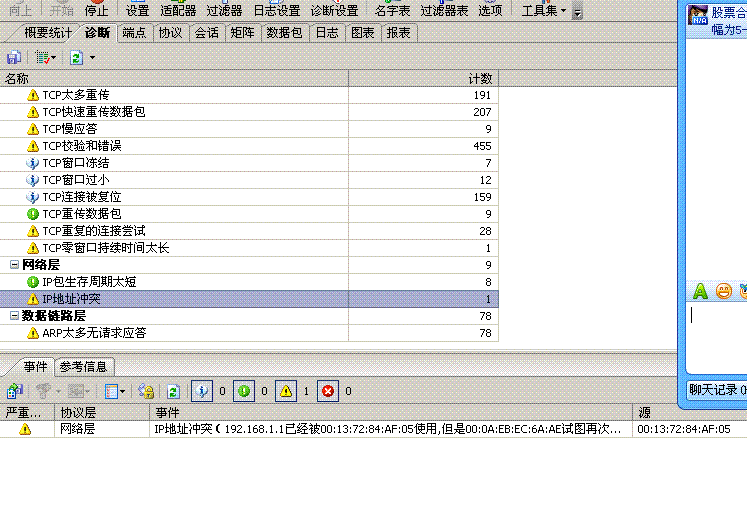Open the emoji picker in chat window
This screenshot has width=747, height=507.
point(724,291)
